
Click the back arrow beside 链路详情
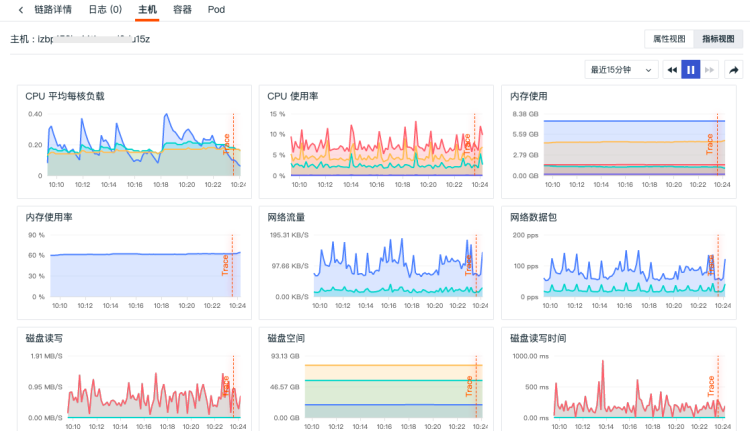[21, 10]
